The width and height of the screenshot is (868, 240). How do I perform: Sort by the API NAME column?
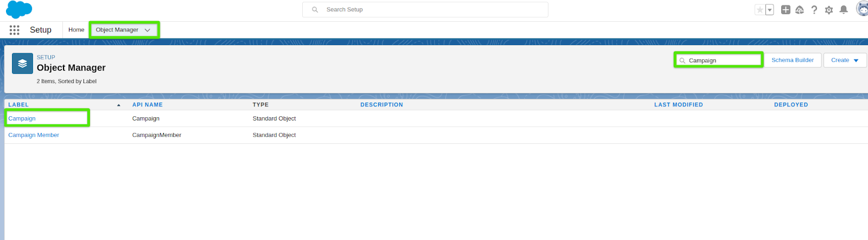coord(148,105)
